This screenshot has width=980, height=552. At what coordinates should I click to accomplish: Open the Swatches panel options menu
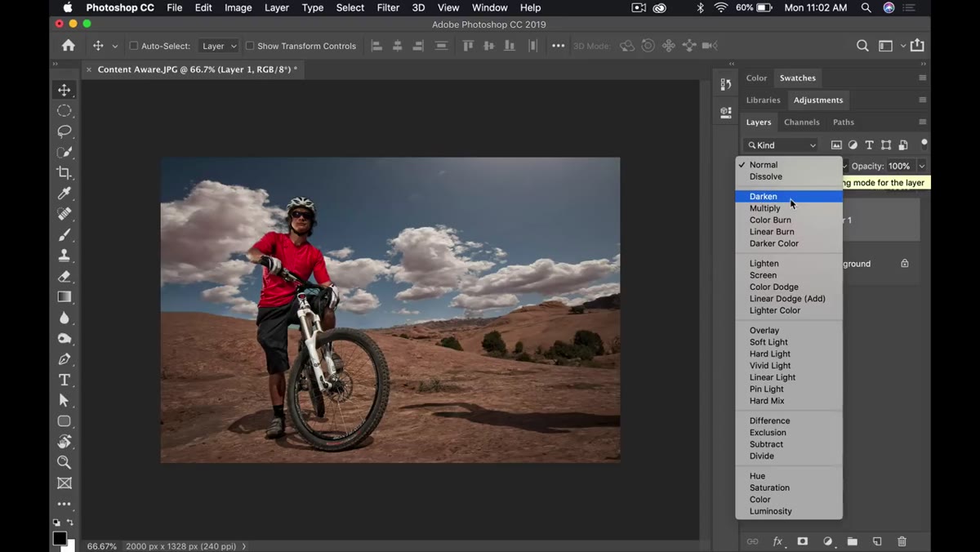(x=922, y=78)
